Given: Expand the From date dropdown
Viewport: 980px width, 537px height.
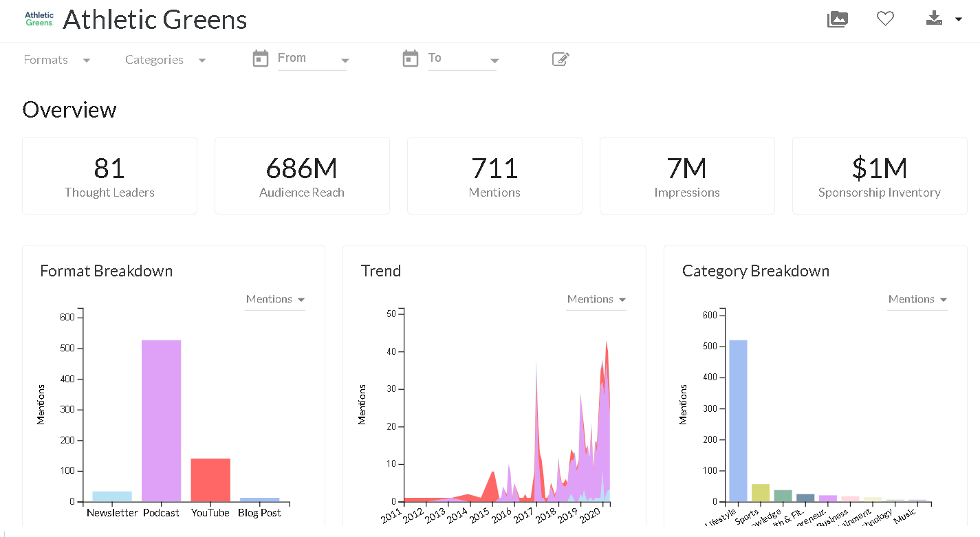Looking at the screenshot, I should [x=312, y=59].
